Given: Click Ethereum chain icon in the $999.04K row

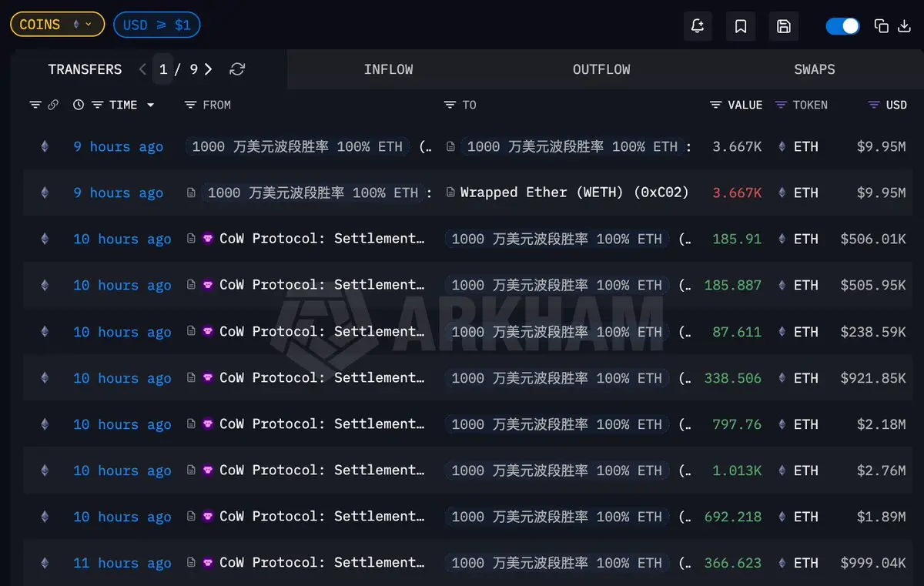Looking at the screenshot, I should pyautogui.click(x=45, y=563).
